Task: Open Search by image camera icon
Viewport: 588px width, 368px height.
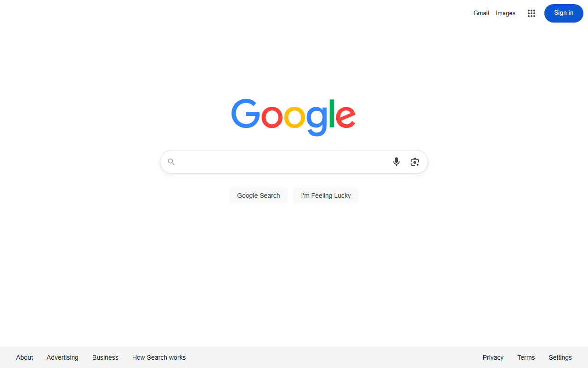Action: tap(415, 162)
